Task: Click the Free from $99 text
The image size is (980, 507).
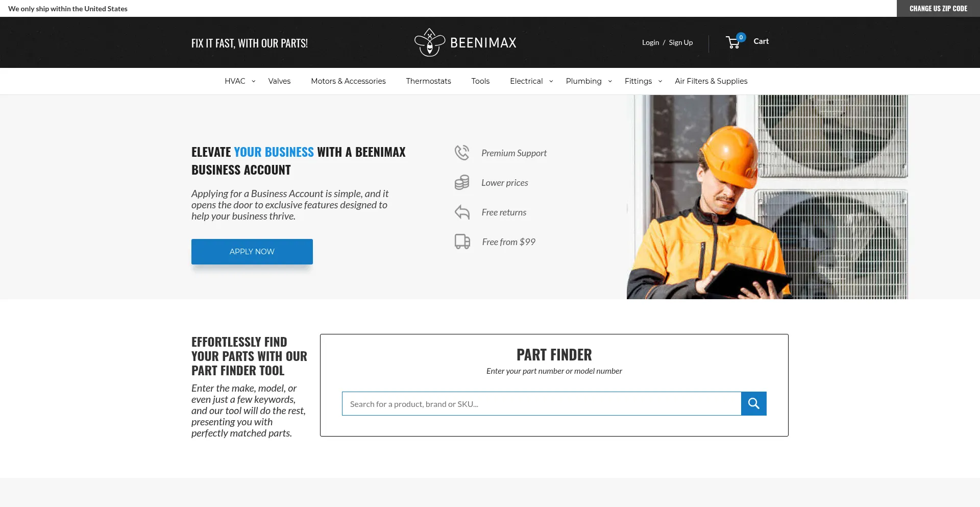Action: (x=509, y=242)
